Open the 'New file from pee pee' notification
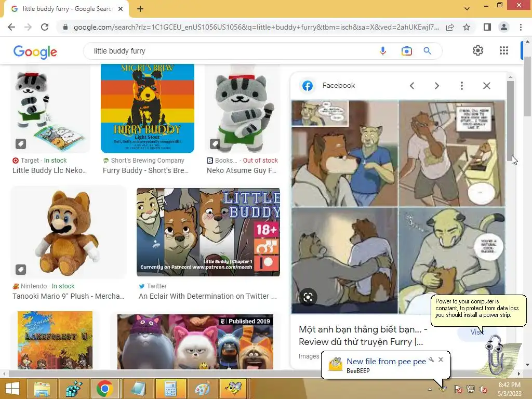Screen dimensions: 532x399 (386, 362)
